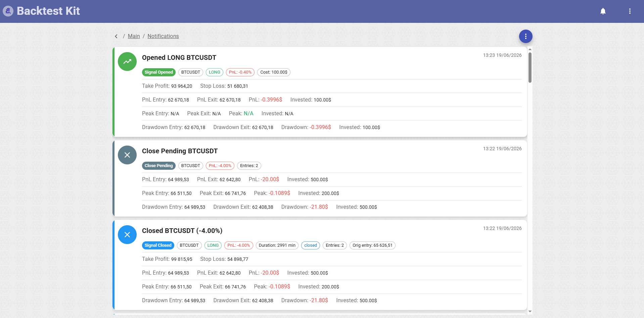Click the green trending-up icon on Opened LONG card
Image resolution: width=644 pixels, height=318 pixels.
click(127, 62)
